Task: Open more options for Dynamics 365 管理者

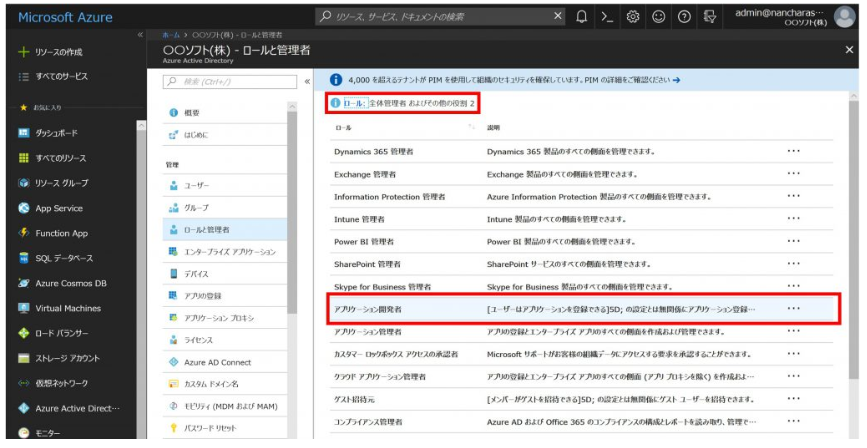Action: (793, 151)
